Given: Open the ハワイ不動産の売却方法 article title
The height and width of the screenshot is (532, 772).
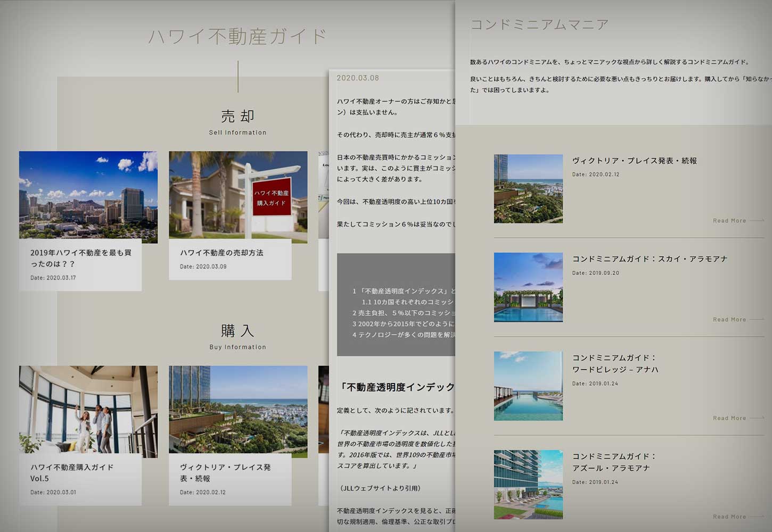Looking at the screenshot, I should click(221, 253).
